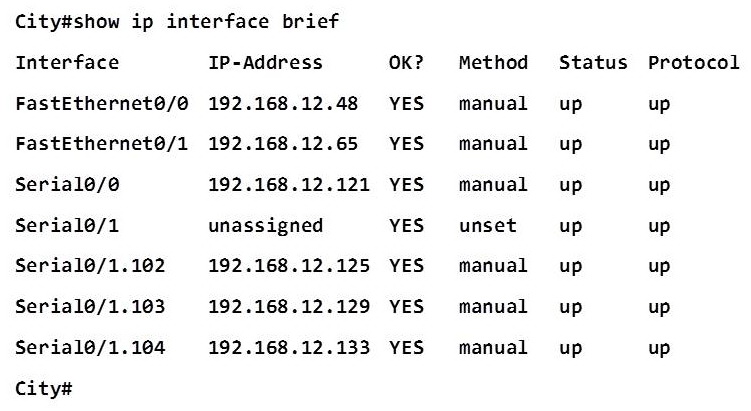751x411 pixels.
Task: Click the Status column header
Action: coord(593,63)
